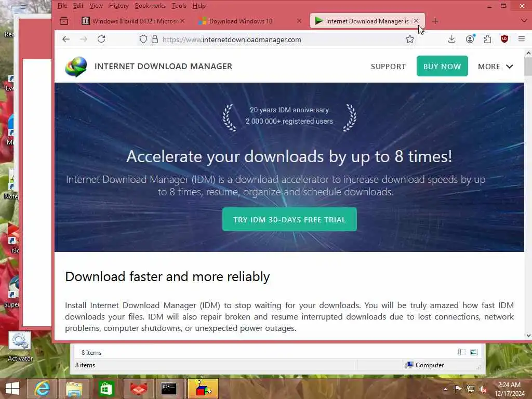Click the scrollbar down arrow
Image resolution: width=532 pixels, height=399 pixels.
[528, 336]
